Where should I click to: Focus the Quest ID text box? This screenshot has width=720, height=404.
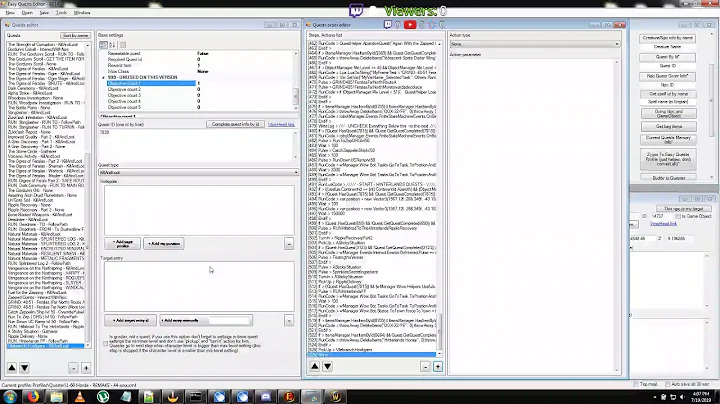196,145
